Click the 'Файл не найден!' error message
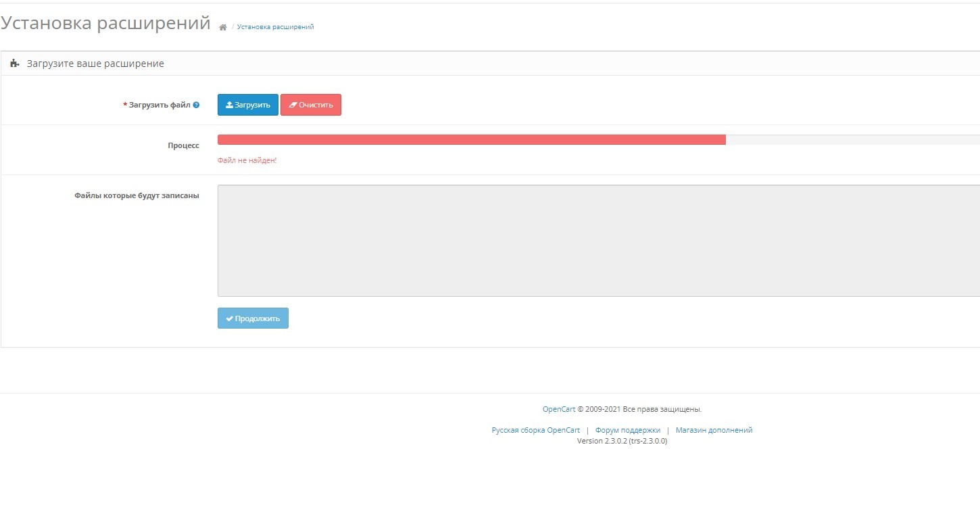 point(247,160)
